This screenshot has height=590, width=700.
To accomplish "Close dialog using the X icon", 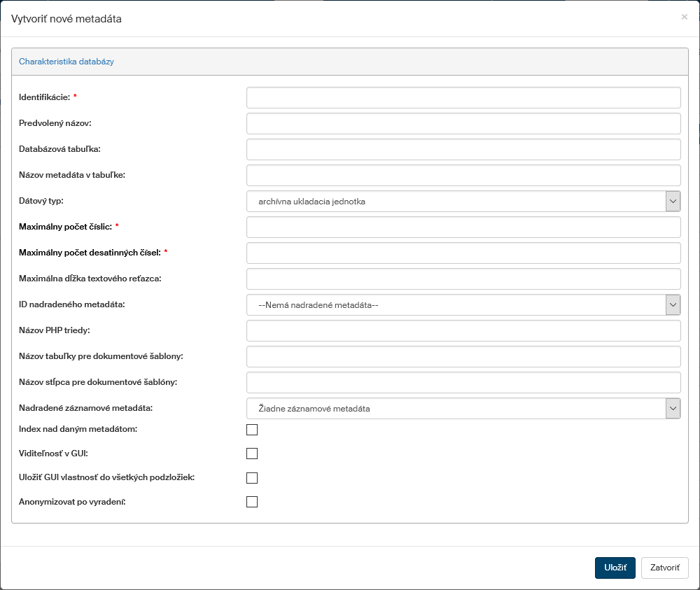I will (684, 17).
